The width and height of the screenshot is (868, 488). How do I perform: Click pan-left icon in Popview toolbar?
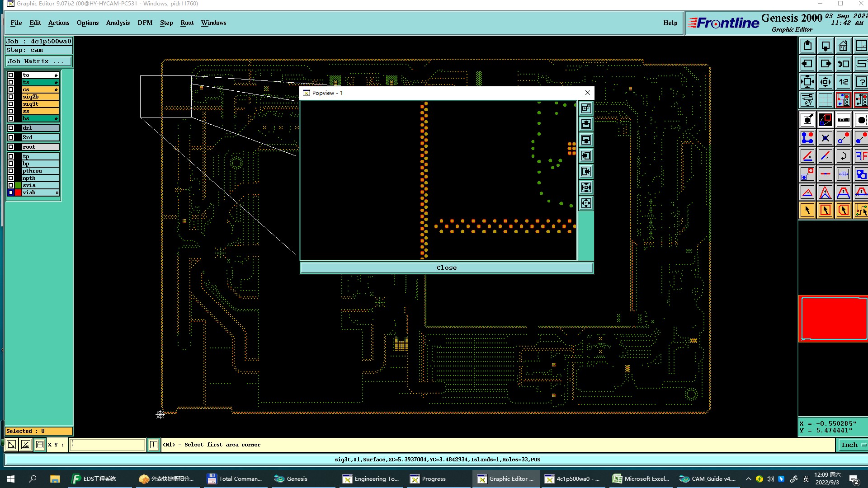tap(586, 156)
